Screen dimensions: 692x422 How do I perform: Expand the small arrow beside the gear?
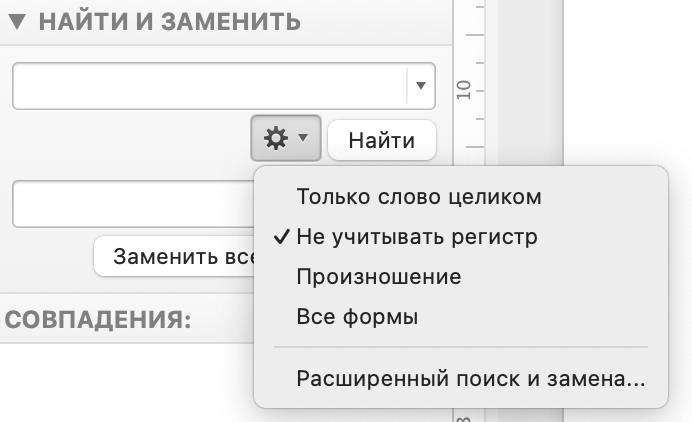[x=303, y=141]
